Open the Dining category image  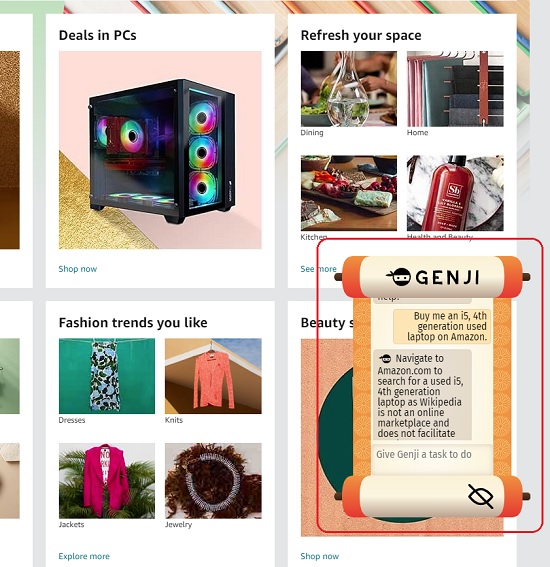click(349, 89)
